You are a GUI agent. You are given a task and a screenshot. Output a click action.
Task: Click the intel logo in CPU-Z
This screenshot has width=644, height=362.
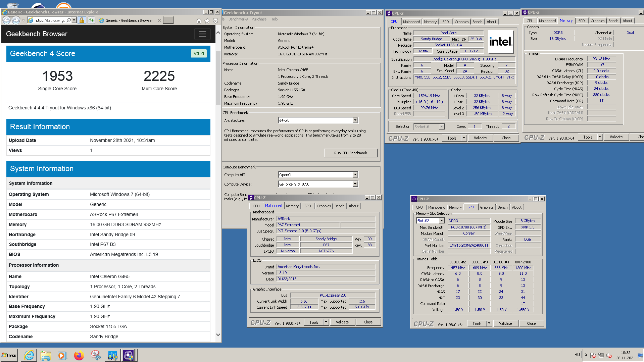point(501,42)
